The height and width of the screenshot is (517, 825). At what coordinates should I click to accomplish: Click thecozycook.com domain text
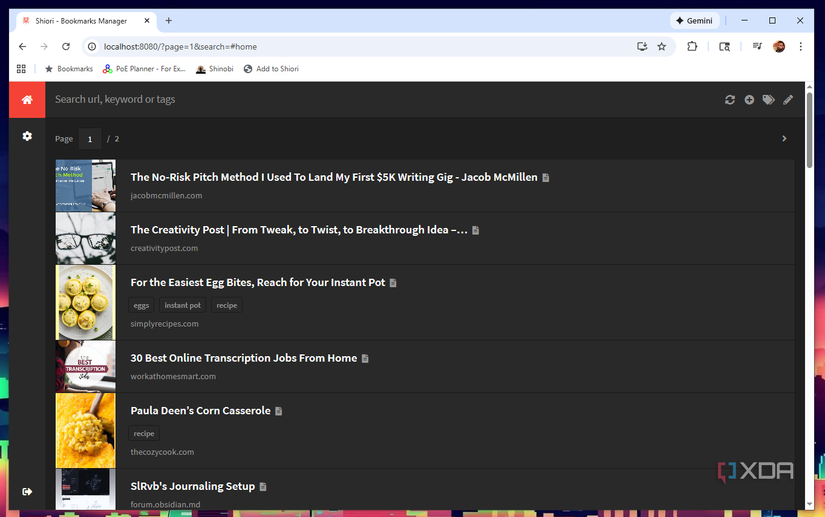point(162,452)
